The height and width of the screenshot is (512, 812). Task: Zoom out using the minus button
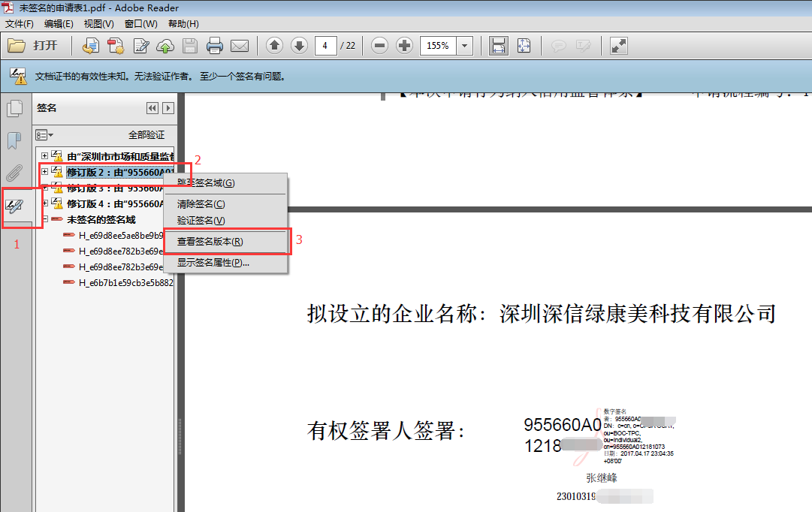380,46
